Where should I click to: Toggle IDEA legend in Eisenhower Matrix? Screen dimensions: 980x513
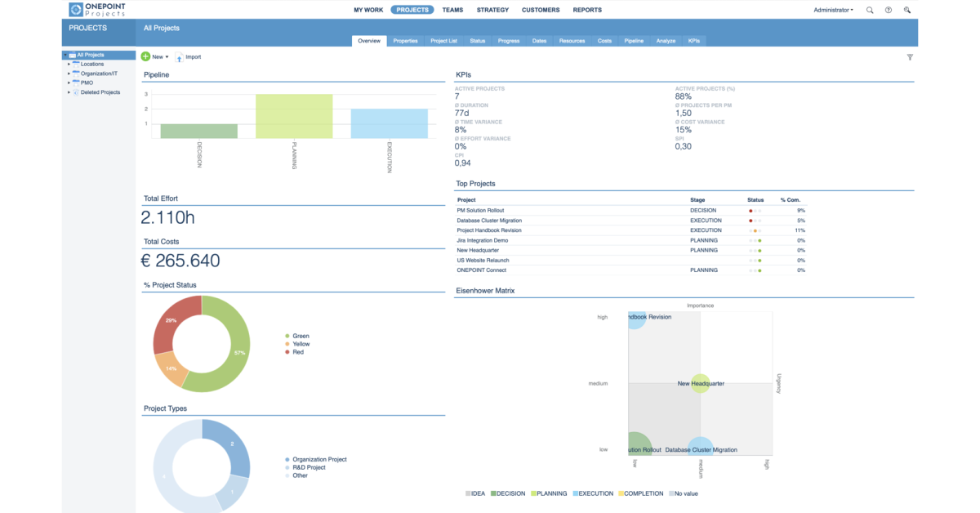[476, 493]
